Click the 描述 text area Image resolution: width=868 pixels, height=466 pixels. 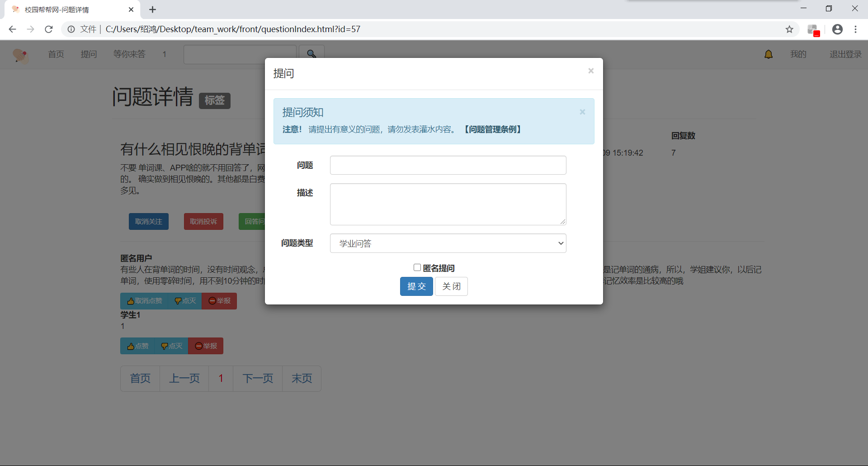tap(448, 204)
